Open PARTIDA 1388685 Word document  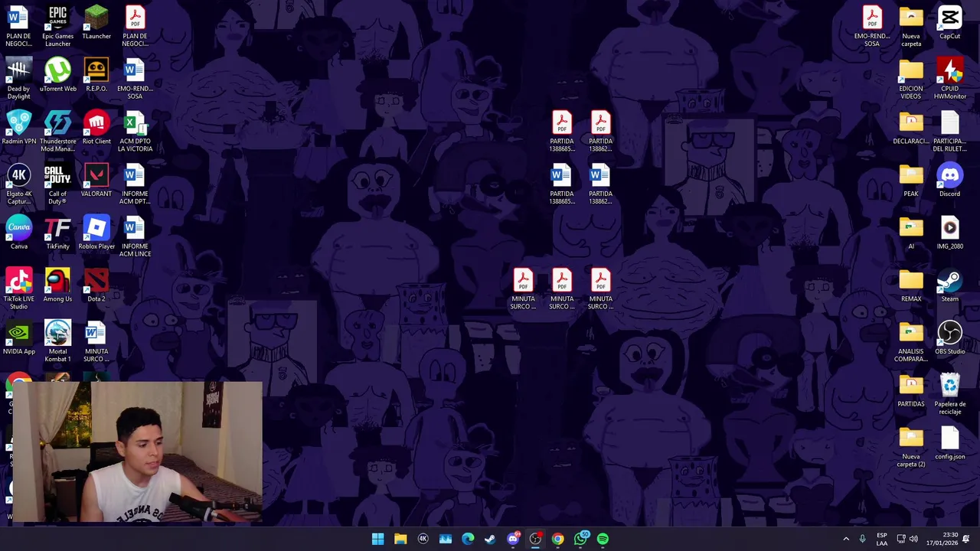[x=562, y=184]
